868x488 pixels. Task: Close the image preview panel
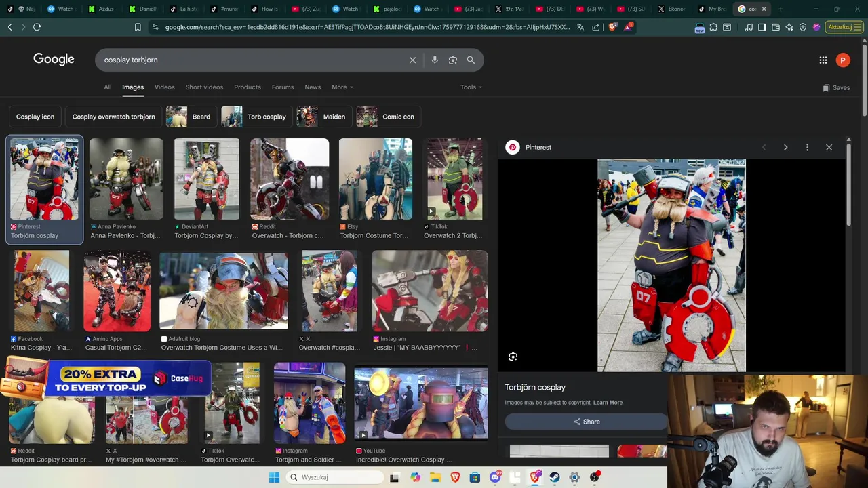[x=829, y=147]
